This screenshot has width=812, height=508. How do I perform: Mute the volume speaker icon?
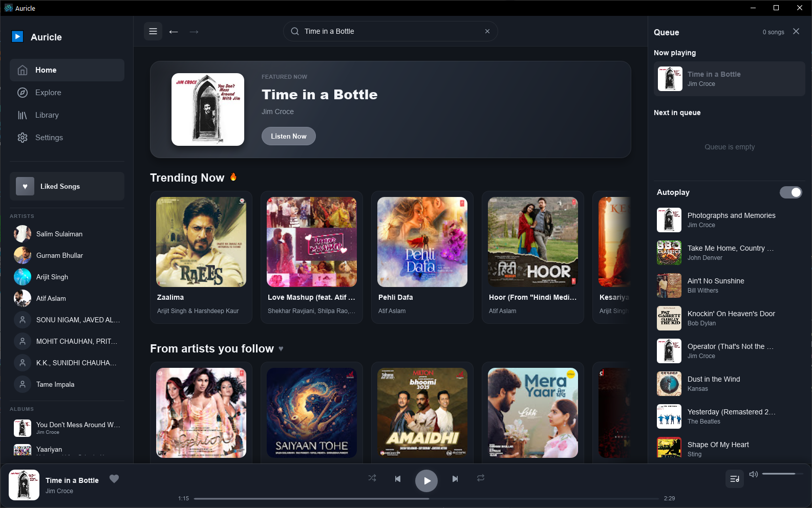click(753, 474)
